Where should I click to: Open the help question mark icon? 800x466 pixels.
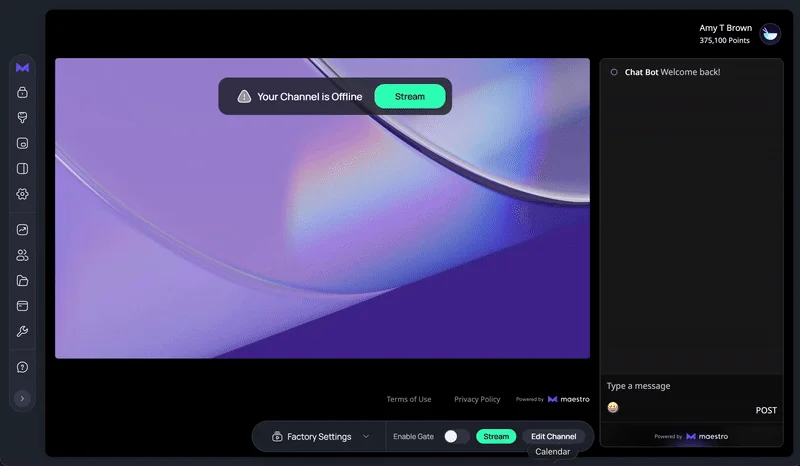[x=22, y=367]
